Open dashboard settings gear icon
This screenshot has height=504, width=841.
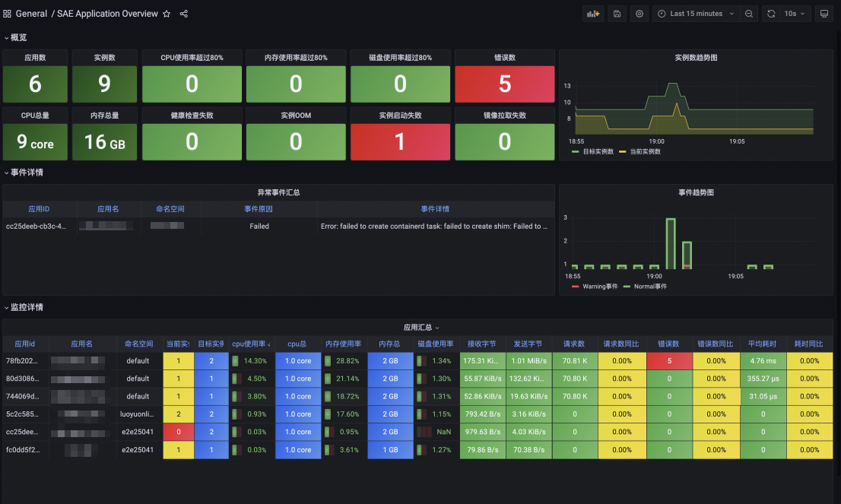639,14
